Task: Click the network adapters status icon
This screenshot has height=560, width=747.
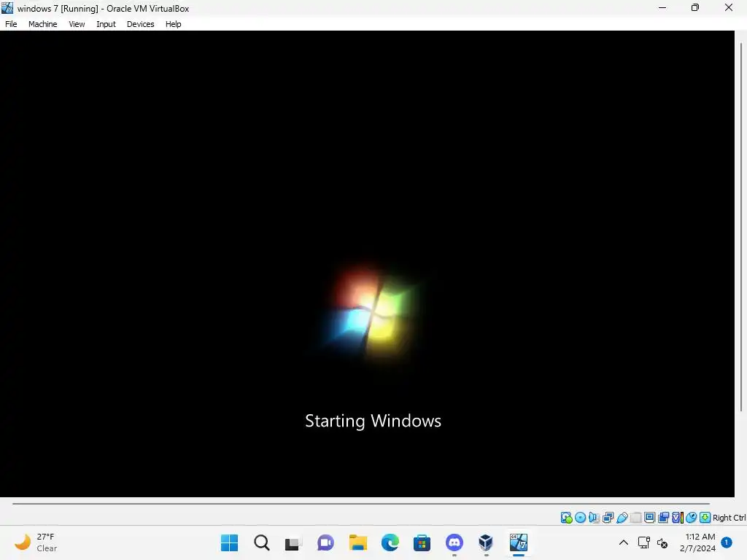Action: coord(608,518)
